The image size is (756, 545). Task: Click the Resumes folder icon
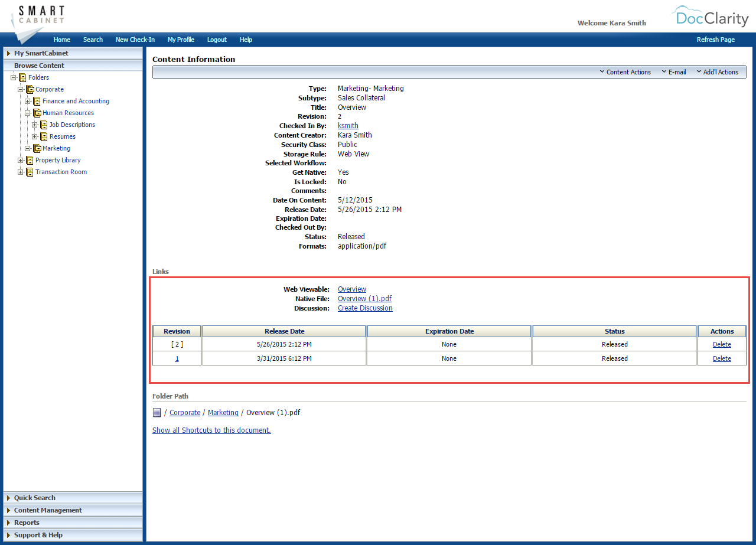43,136
